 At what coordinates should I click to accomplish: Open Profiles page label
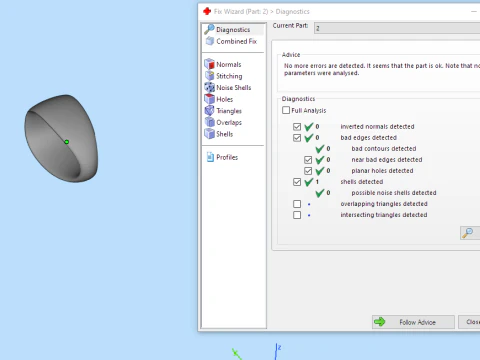(x=227, y=157)
